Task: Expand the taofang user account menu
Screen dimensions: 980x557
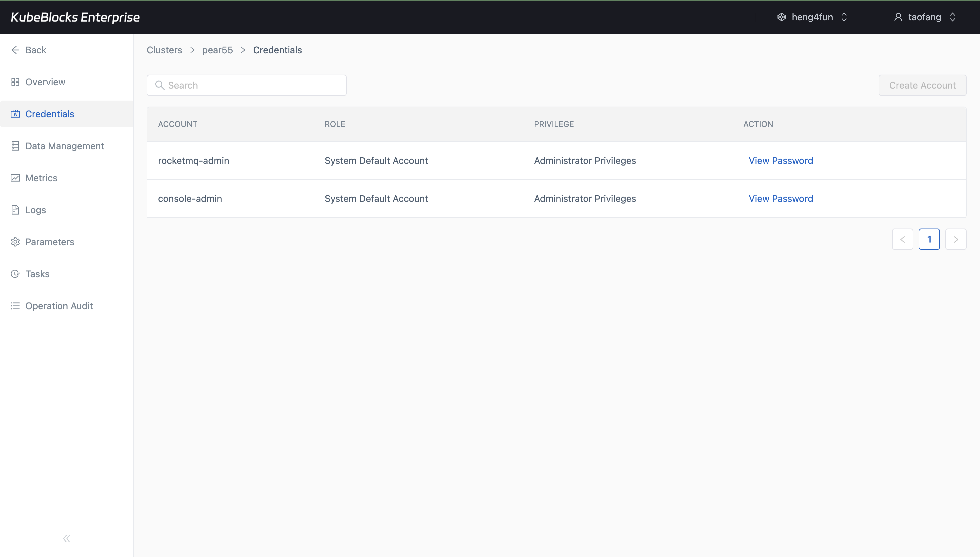Action: (x=925, y=17)
